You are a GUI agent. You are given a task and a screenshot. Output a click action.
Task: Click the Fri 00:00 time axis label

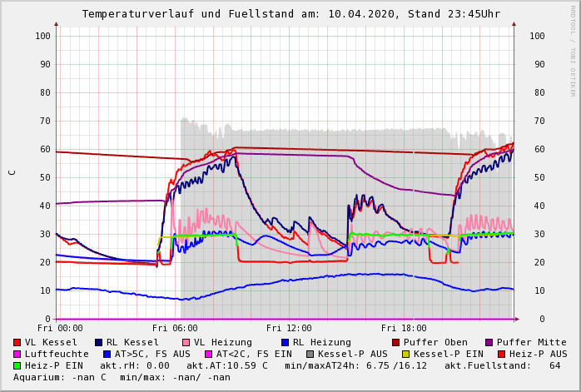click(60, 328)
